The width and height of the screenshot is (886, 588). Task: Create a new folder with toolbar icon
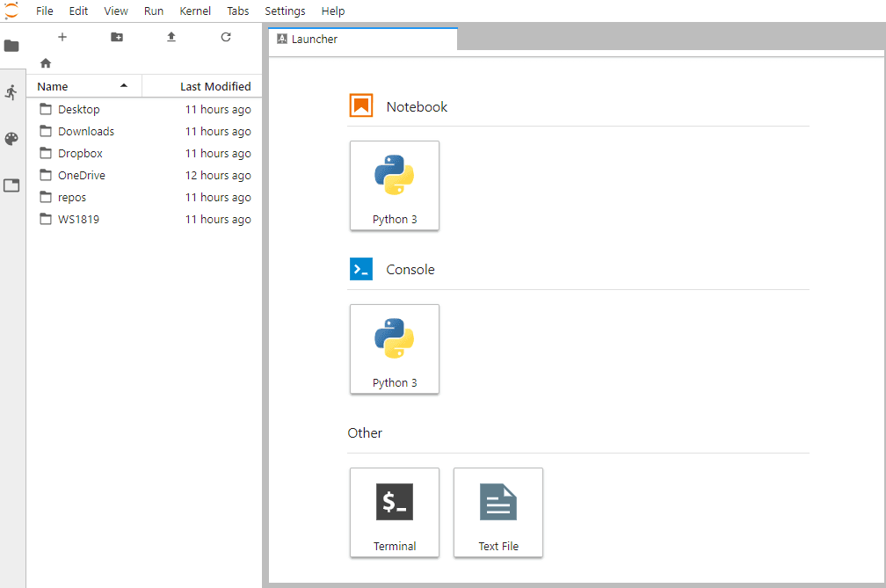point(117,37)
